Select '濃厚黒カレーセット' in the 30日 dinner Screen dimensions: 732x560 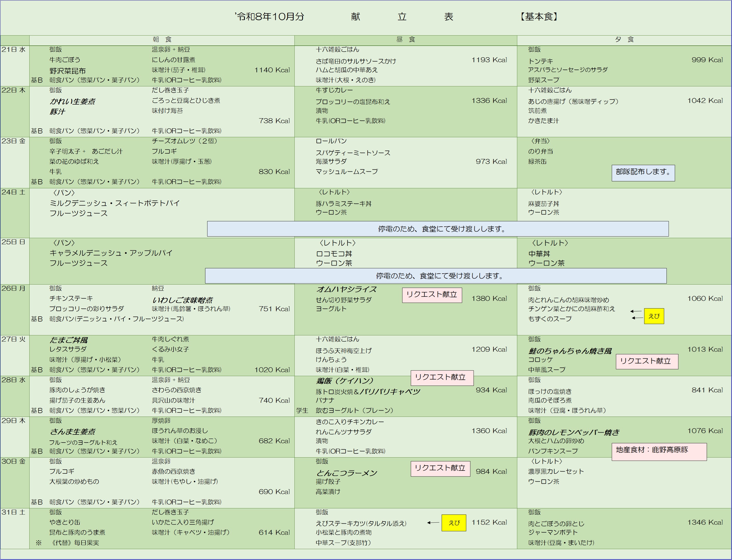(x=556, y=471)
